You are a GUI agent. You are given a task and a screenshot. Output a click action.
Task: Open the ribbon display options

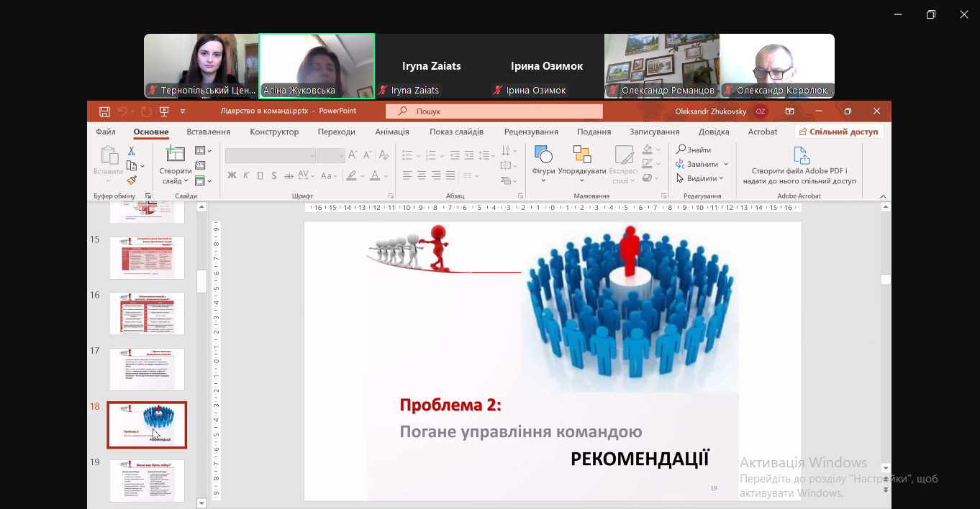point(789,111)
